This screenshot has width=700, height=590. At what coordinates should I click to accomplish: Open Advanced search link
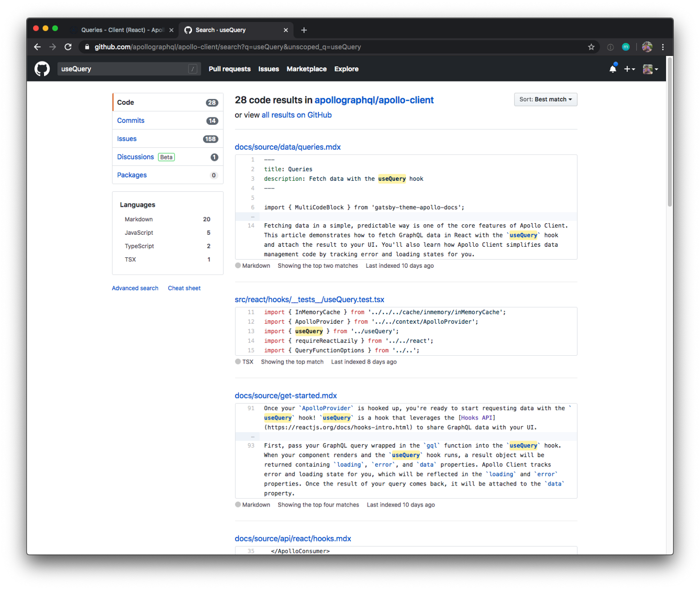tap(135, 288)
